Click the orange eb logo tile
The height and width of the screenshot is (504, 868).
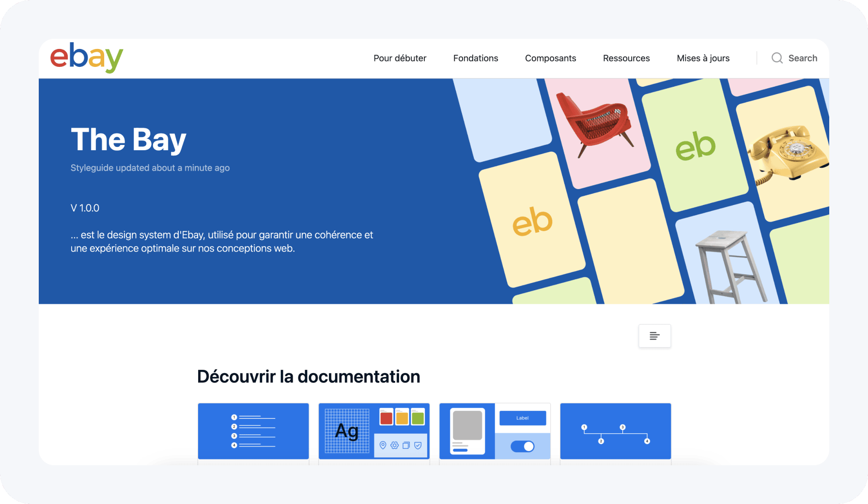[x=532, y=220]
